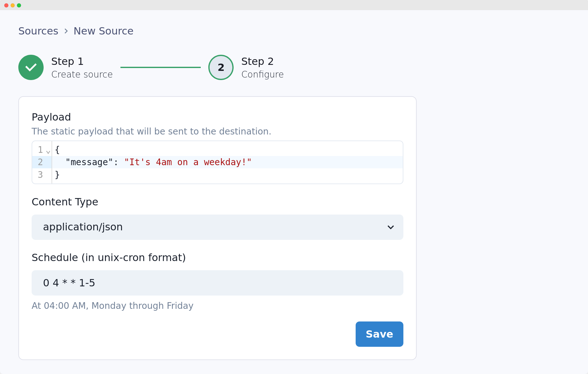588x374 pixels.
Task: Click line number 2 in editor gutter
Action: pyautogui.click(x=40, y=162)
